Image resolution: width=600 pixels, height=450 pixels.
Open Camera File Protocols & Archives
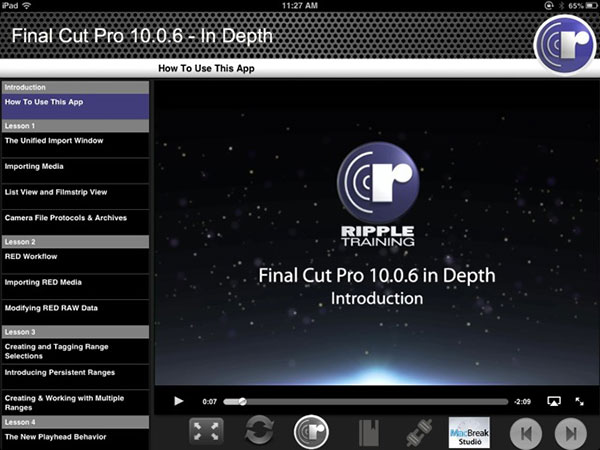click(75, 222)
